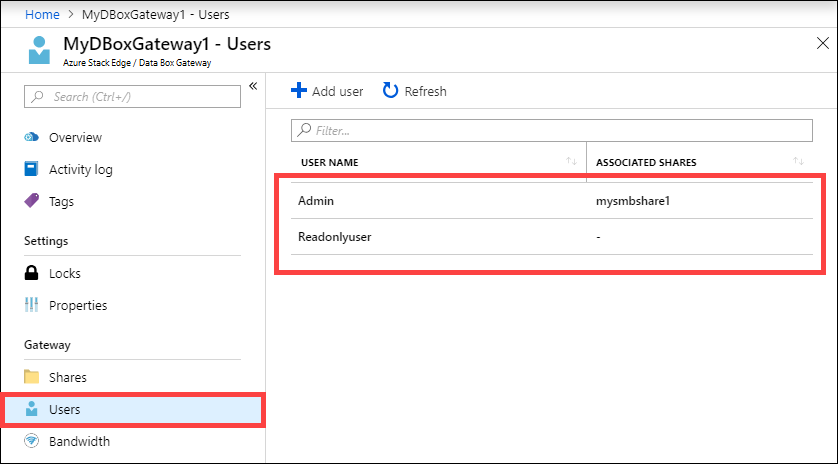This screenshot has width=838, height=464.
Task: Sort by the USER NAME column arrows
Action: point(572,161)
